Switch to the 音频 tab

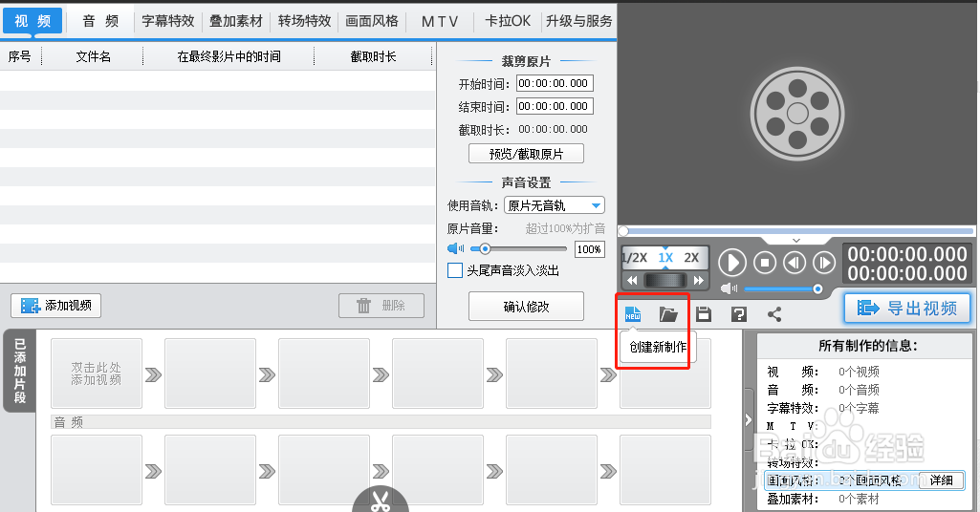[x=100, y=21]
